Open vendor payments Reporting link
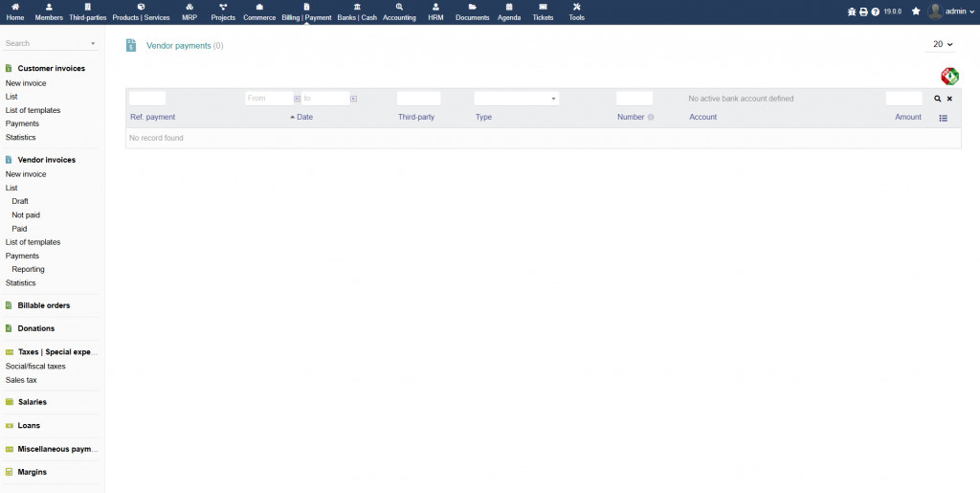 [x=28, y=269]
